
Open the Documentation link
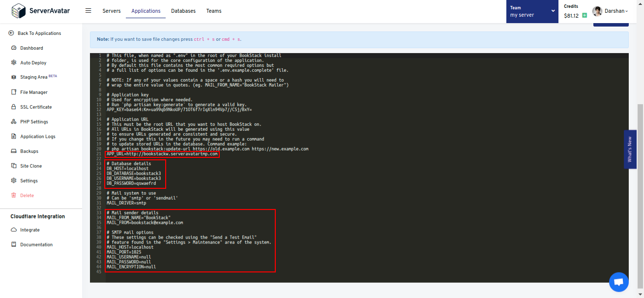(x=36, y=245)
